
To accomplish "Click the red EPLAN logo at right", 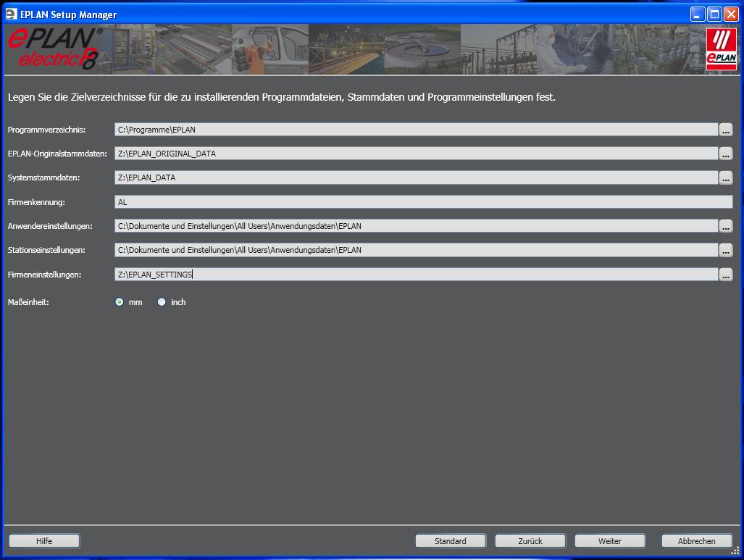I will [x=722, y=49].
